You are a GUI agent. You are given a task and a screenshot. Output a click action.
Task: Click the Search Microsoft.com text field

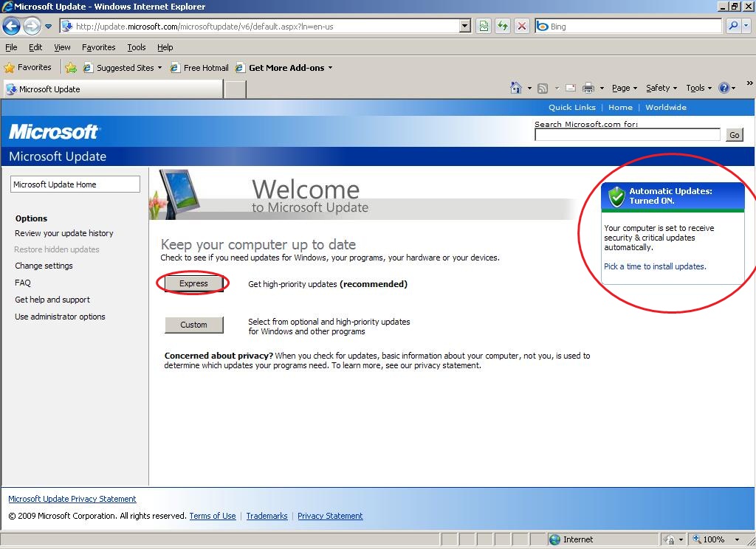[x=628, y=135]
